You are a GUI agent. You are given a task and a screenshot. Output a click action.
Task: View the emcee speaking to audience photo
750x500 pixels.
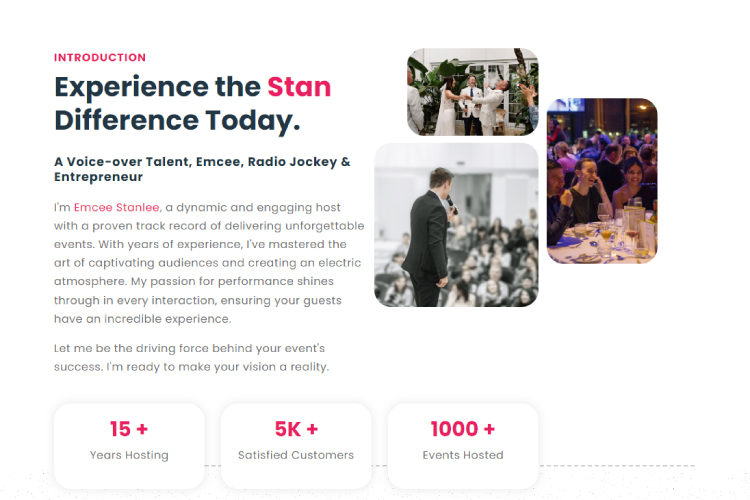(x=456, y=224)
